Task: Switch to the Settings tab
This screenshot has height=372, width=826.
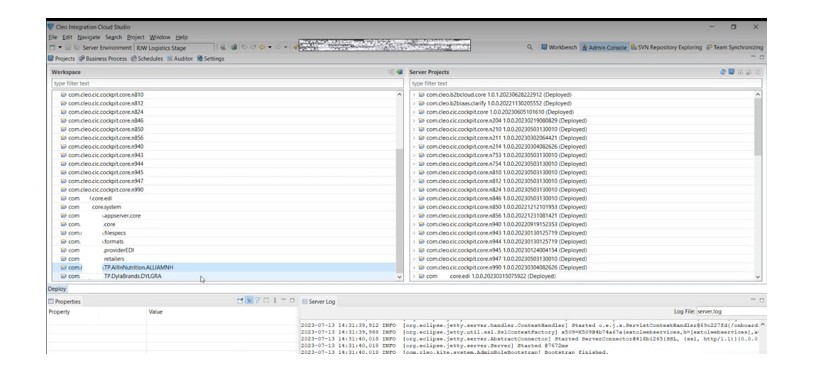Action: click(x=211, y=58)
